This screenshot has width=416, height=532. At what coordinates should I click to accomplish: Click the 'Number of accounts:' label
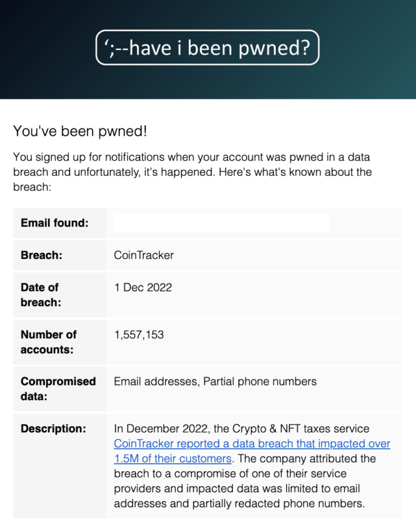(49, 342)
